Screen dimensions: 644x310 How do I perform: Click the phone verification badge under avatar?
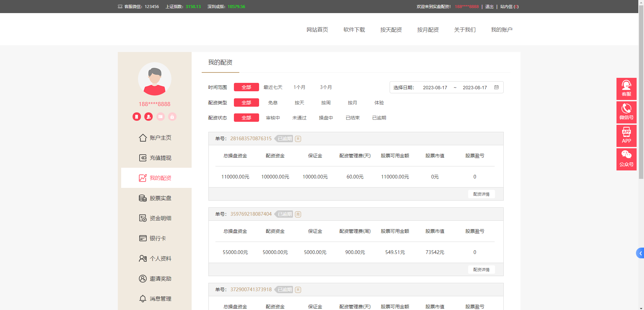click(x=137, y=117)
